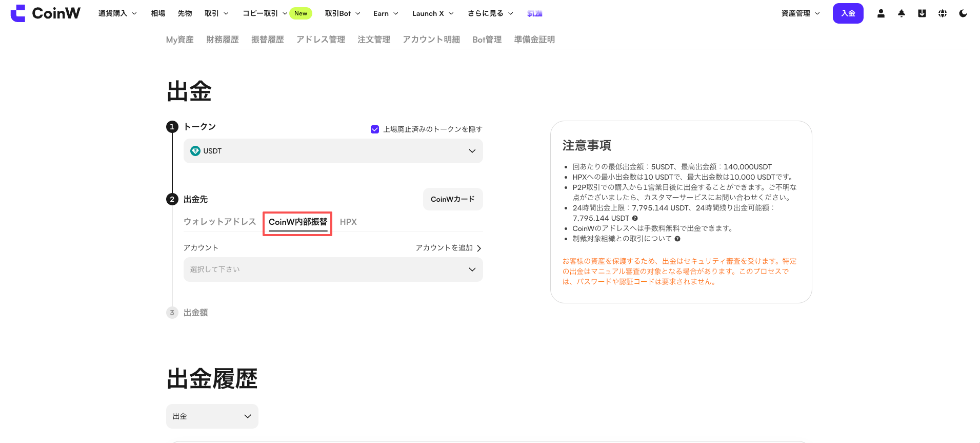Image resolution: width=980 pixels, height=443 pixels.
Task: Toggle 上場廃止済みのトークンを隠す checkbox
Action: (x=375, y=129)
